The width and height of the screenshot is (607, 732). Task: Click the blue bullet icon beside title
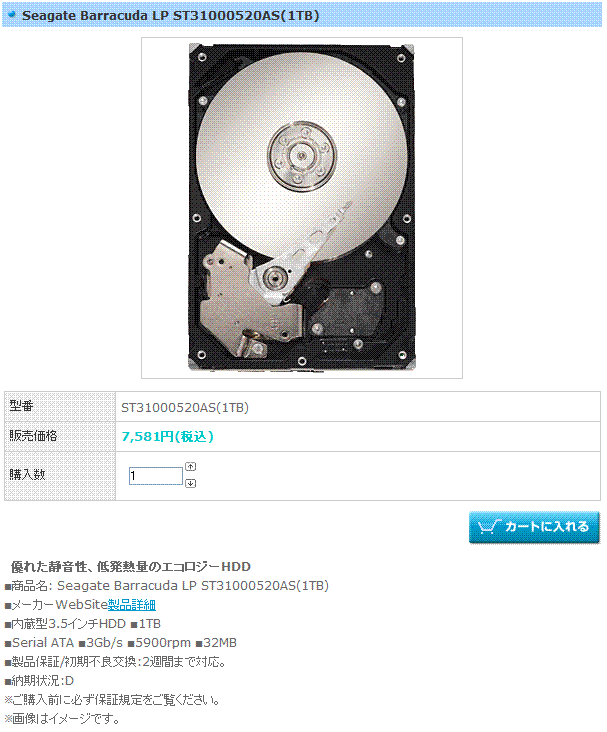[x=12, y=14]
